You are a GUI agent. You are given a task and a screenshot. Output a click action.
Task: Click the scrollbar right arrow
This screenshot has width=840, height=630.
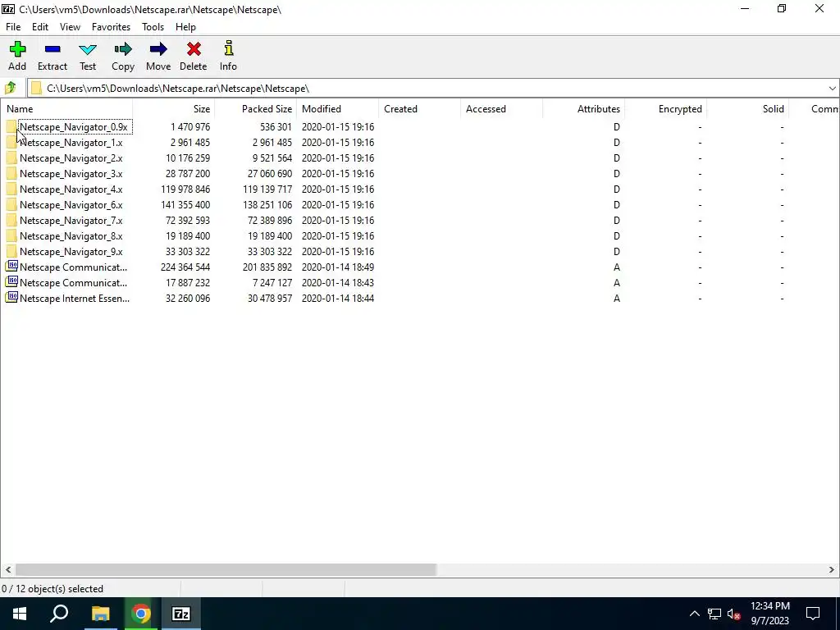click(832, 569)
